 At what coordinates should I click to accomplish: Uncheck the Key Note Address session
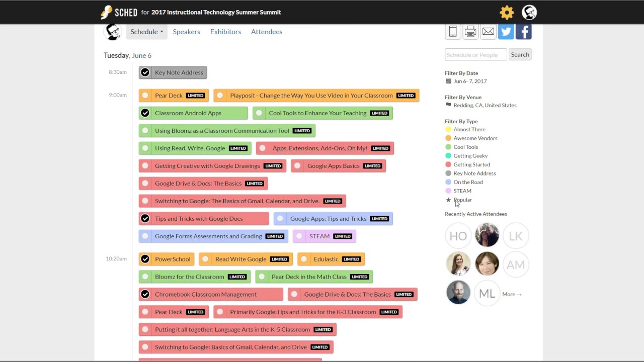[145, 72]
